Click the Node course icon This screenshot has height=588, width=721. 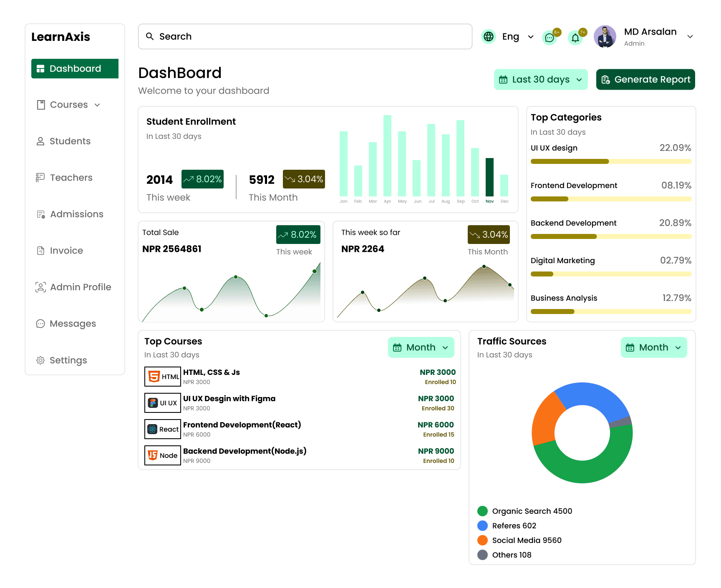(163, 455)
